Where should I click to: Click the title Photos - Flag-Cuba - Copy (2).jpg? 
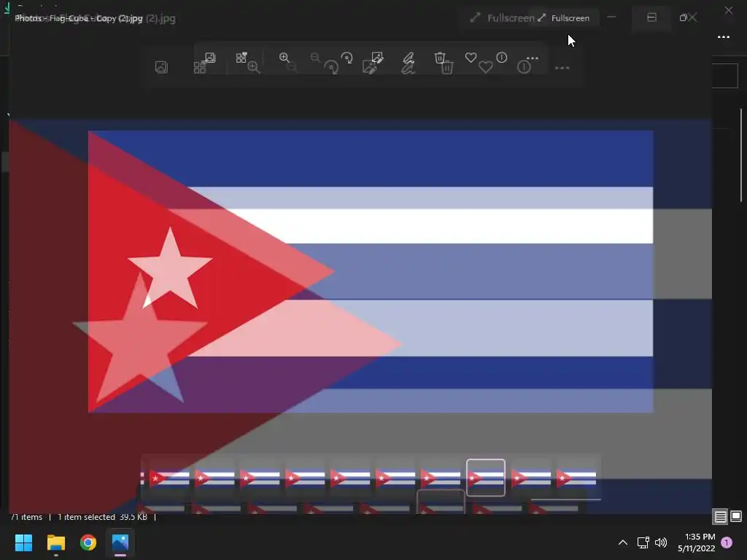click(79, 18)
